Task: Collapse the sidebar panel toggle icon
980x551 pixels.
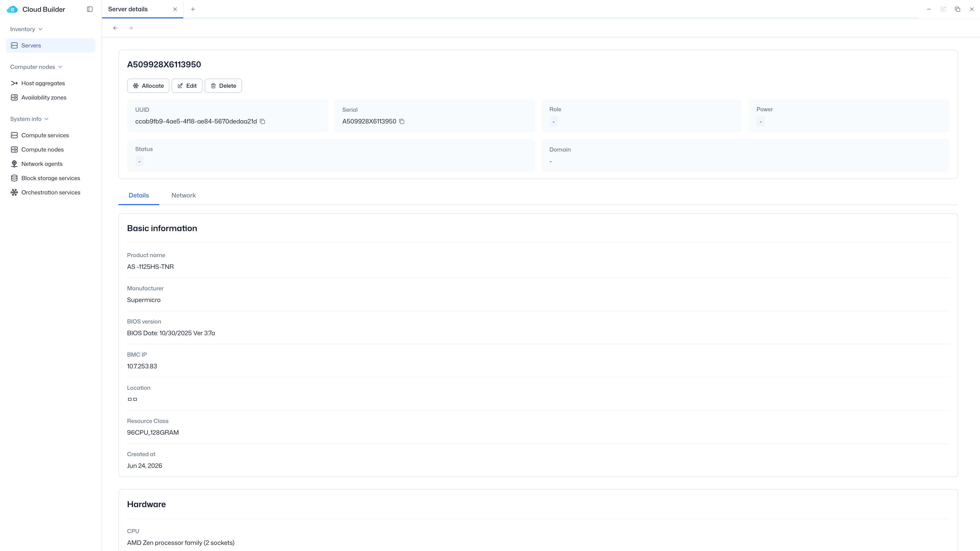Action: click(90, 9)
